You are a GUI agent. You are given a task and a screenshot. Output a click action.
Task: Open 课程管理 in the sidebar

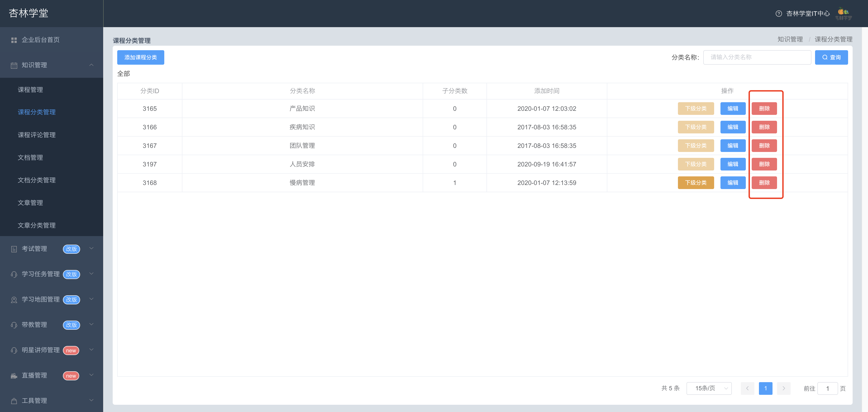tap(30, 90)
